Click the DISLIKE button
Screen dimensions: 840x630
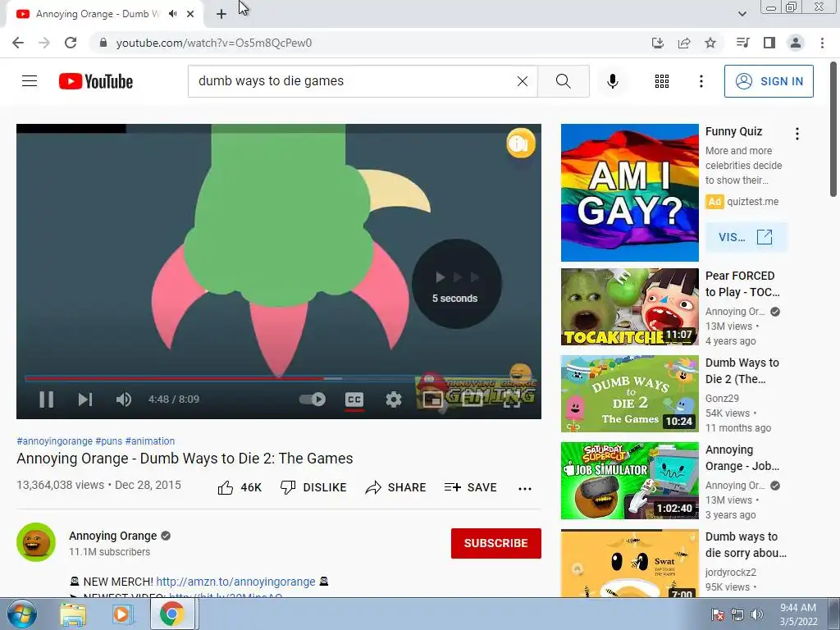(313, 487)
